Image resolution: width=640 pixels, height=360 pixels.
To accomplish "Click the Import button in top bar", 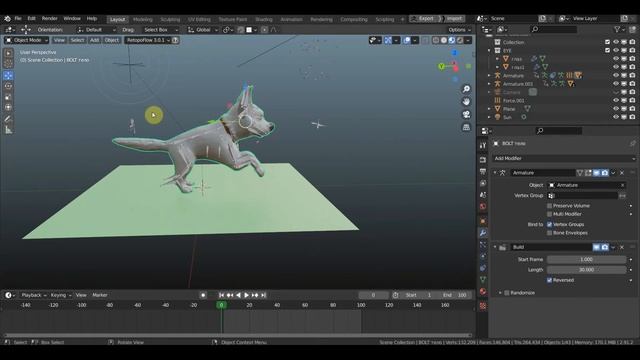I will point(454,19).
